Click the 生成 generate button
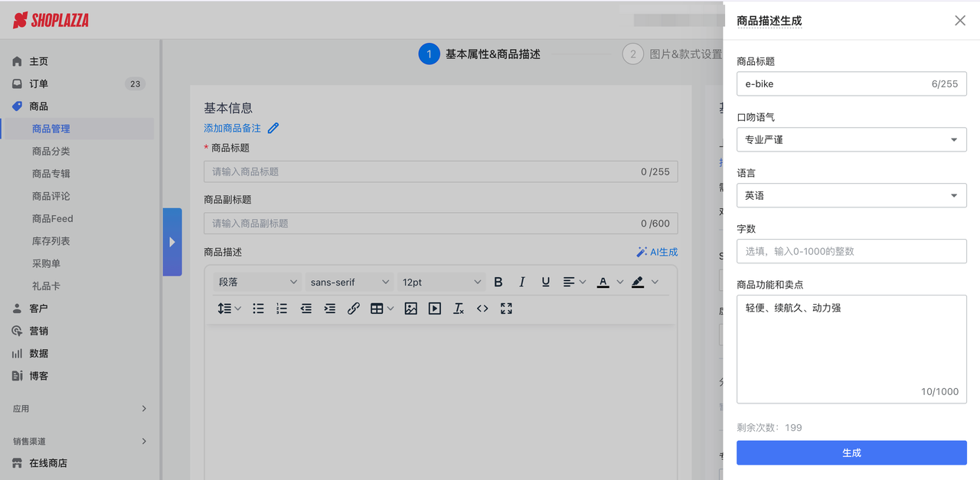980x480 pixels. click(x=851, y=452)
